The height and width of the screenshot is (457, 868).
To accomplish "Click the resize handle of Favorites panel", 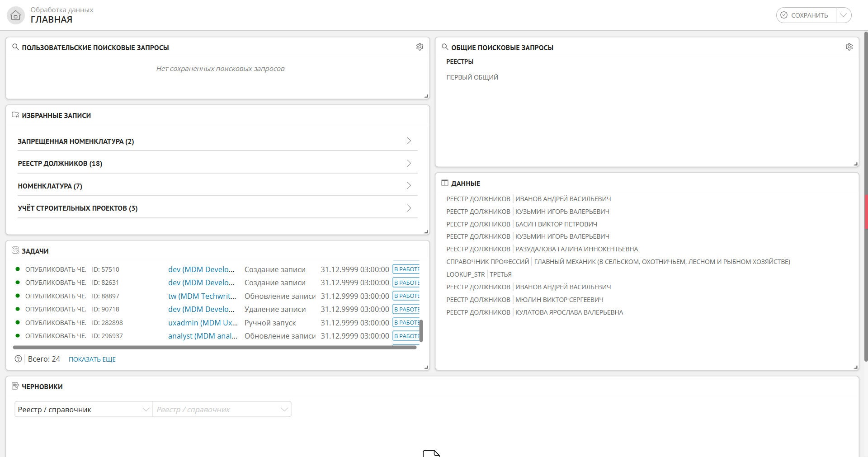I will point(426,231).
